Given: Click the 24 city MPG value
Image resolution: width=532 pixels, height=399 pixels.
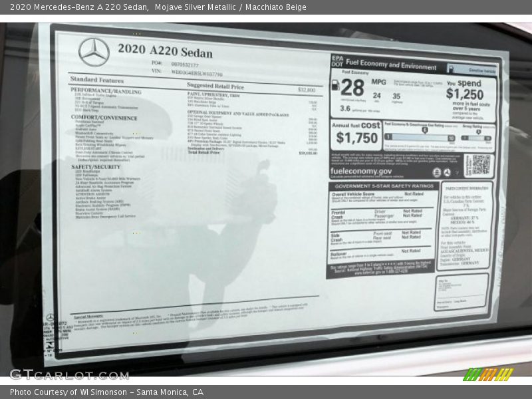Looking at the screenshot, I should (x=376, y=96).
